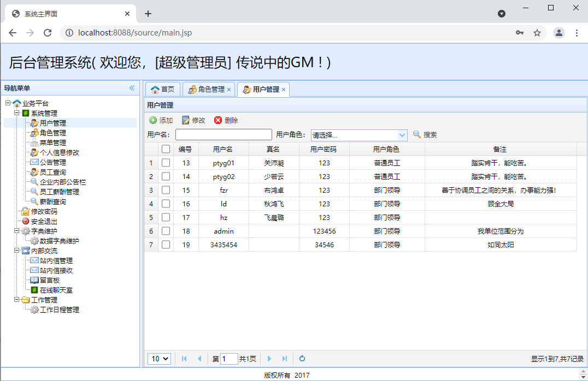Click the saved password key icon

pyautogui.click(x=519, y=33)
